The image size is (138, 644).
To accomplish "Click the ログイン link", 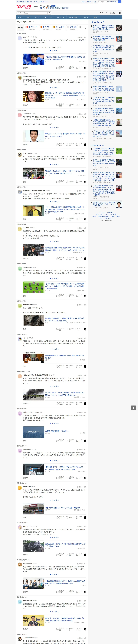I will (42, 8).
